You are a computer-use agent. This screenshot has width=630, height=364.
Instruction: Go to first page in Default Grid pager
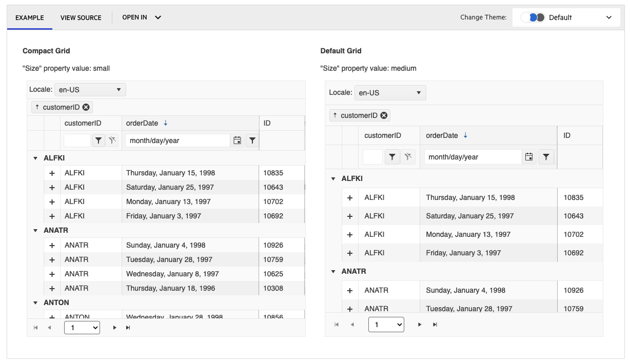point(337,325)
